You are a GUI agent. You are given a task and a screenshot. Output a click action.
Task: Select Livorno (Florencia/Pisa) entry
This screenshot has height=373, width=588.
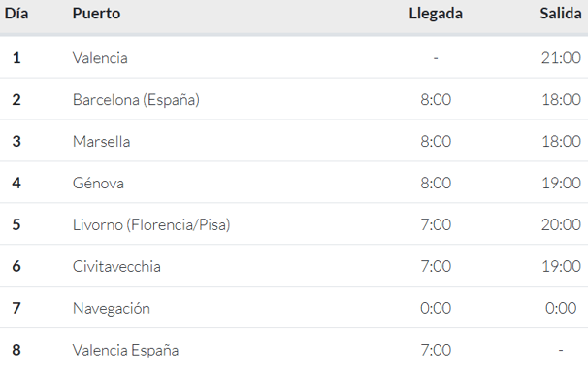(x=151, y=224)
